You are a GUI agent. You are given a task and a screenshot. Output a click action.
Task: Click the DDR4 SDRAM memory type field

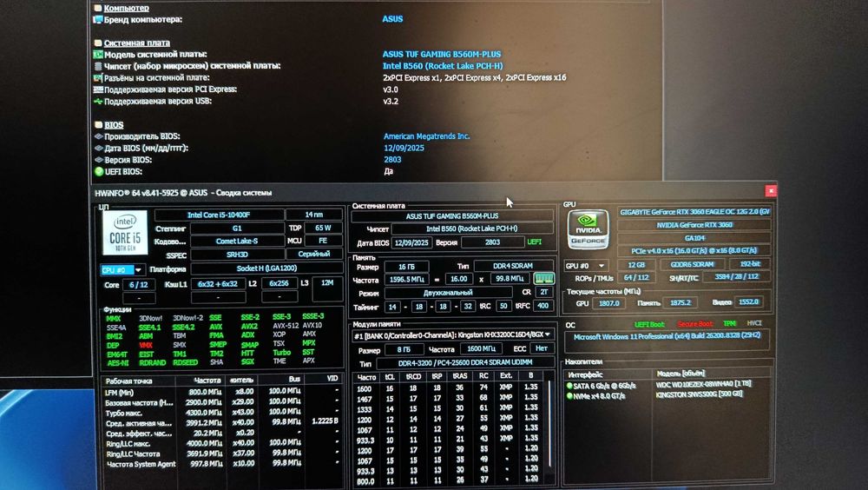[513, 266]
